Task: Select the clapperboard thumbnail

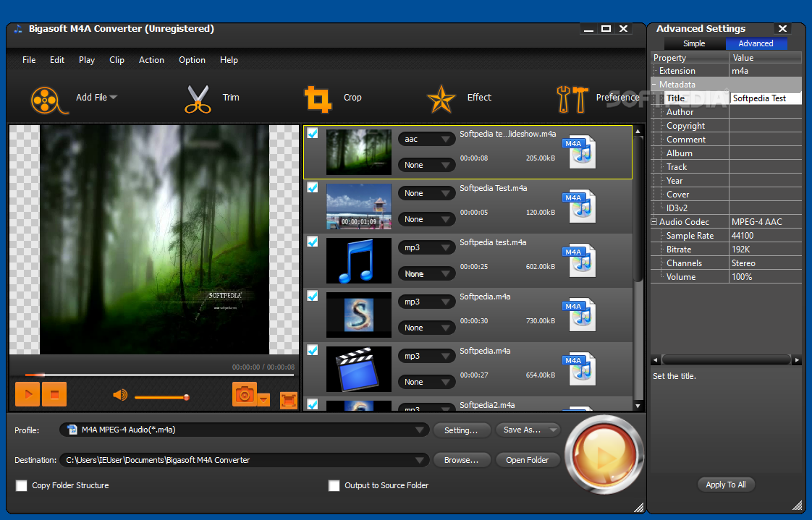Action: (x=359, y=370)
